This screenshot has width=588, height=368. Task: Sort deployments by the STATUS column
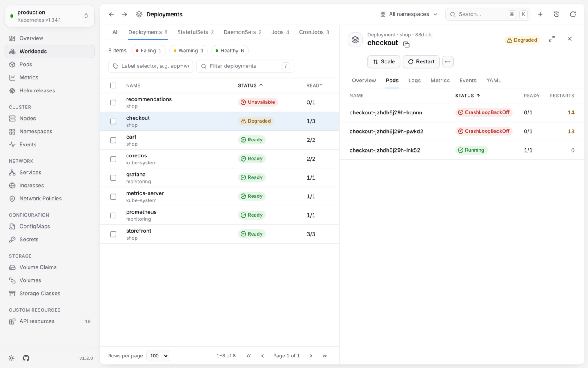(250, 85)
